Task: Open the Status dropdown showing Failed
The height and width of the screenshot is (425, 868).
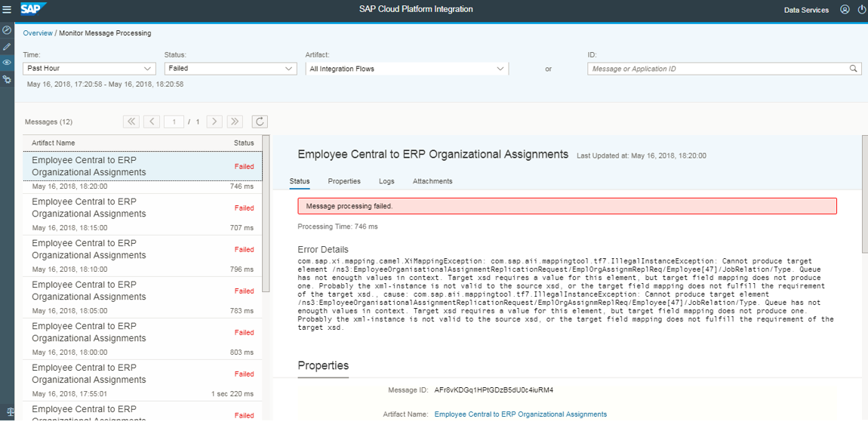Action: point(230,69)
